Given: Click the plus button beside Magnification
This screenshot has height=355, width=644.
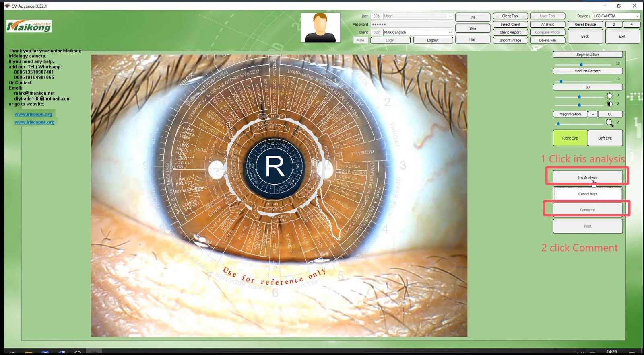Looking at the screenshot, I should 593,114.
